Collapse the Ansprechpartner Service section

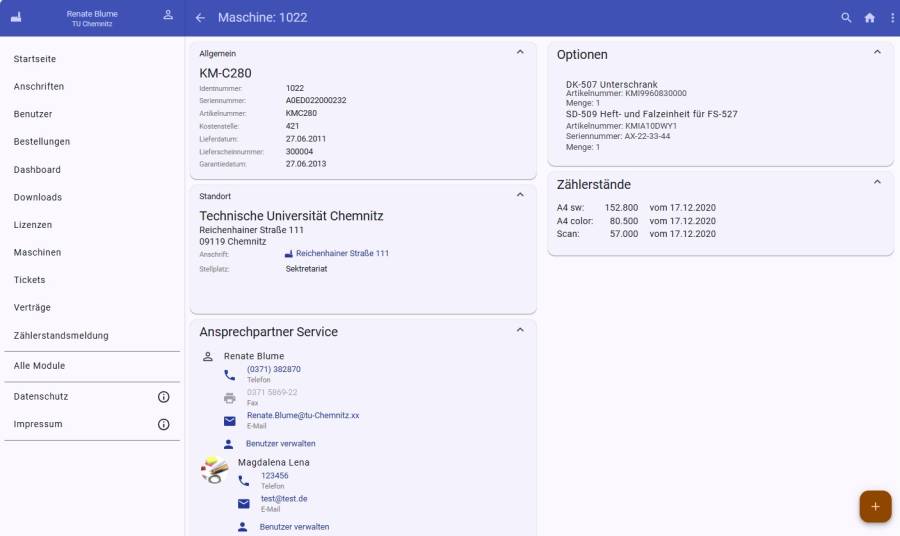[x=519, y=330]
